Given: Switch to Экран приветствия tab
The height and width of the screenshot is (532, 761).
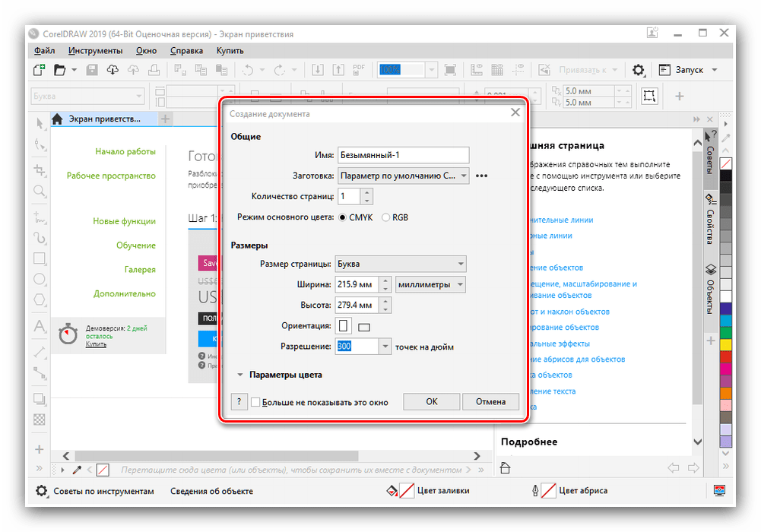Looking at the screenshot, I should point(104,119).
